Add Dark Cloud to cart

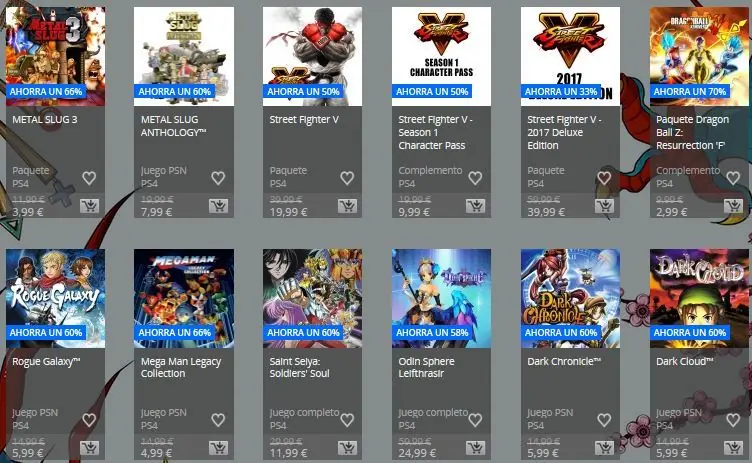pyautogui.click(x=733, y=448)
